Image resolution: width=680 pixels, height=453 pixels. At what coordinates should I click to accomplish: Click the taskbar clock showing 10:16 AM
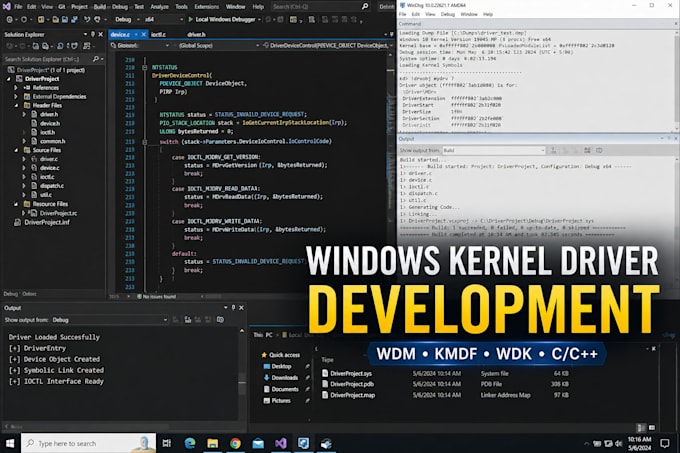[639, 443]
